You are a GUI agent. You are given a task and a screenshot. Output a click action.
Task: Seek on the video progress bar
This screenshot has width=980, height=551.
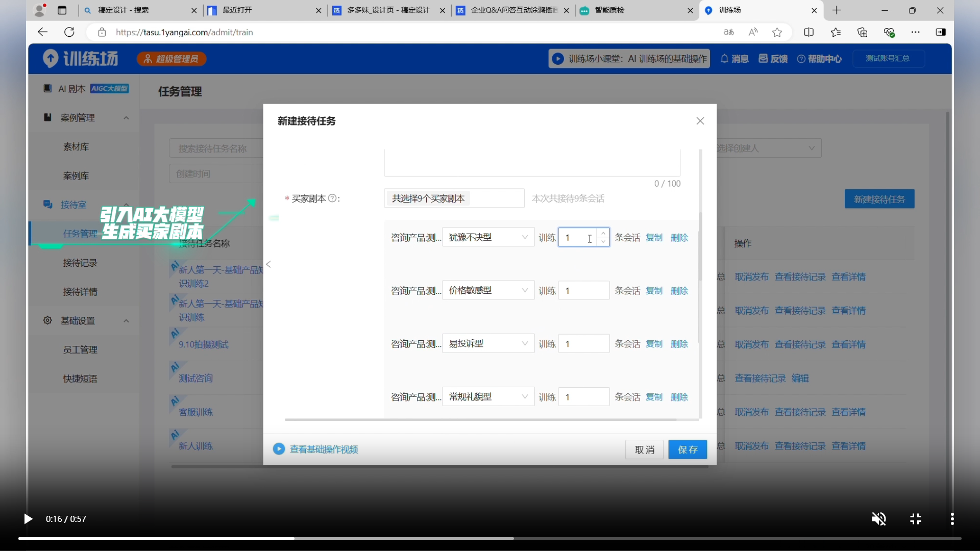coord(490,538)
